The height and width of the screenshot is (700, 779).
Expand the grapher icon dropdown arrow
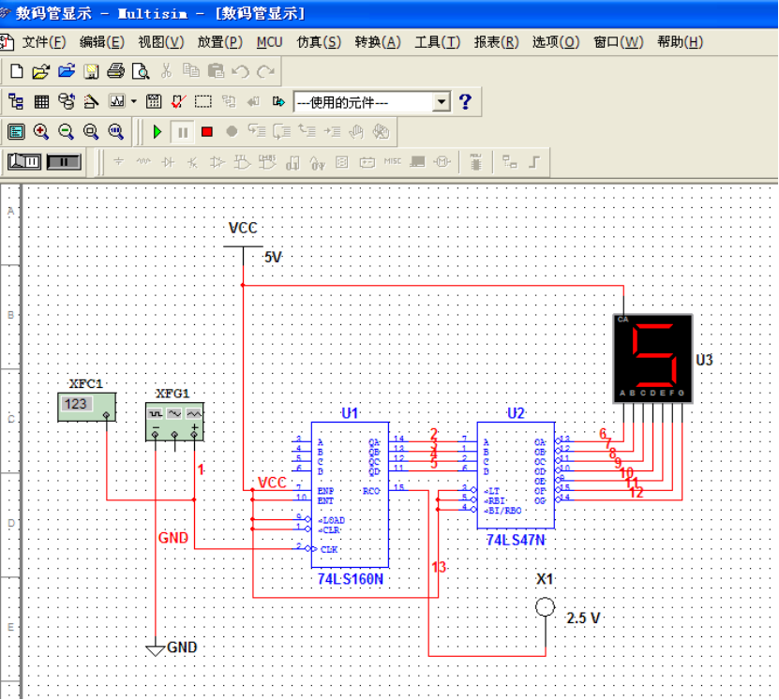[134, 101]
